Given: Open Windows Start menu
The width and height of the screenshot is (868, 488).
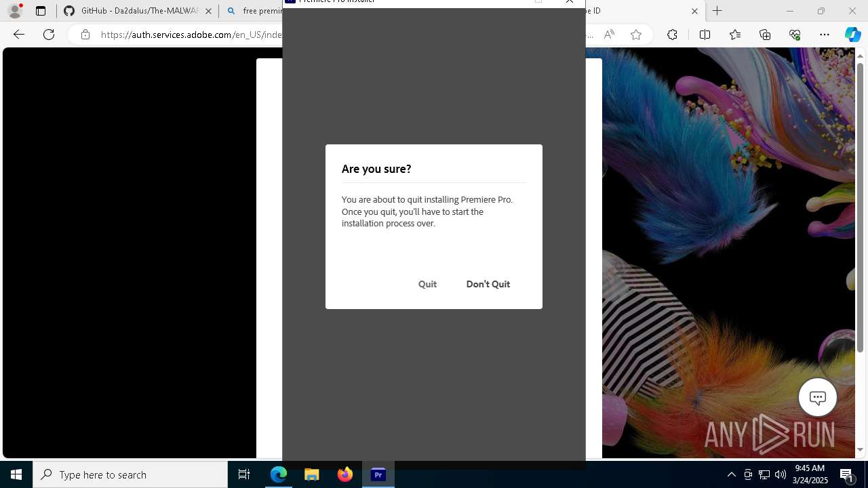Looking at the screenshot, I should [x=16, y=474].
